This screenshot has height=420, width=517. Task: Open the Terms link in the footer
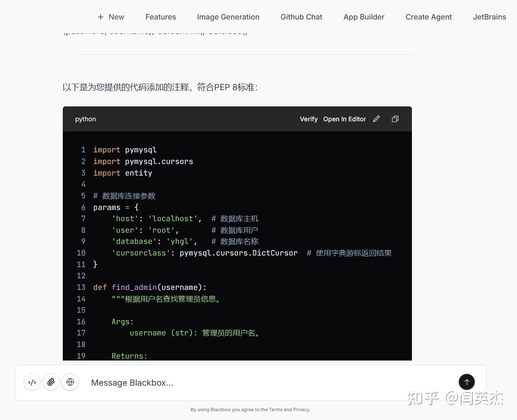[275, 409]
